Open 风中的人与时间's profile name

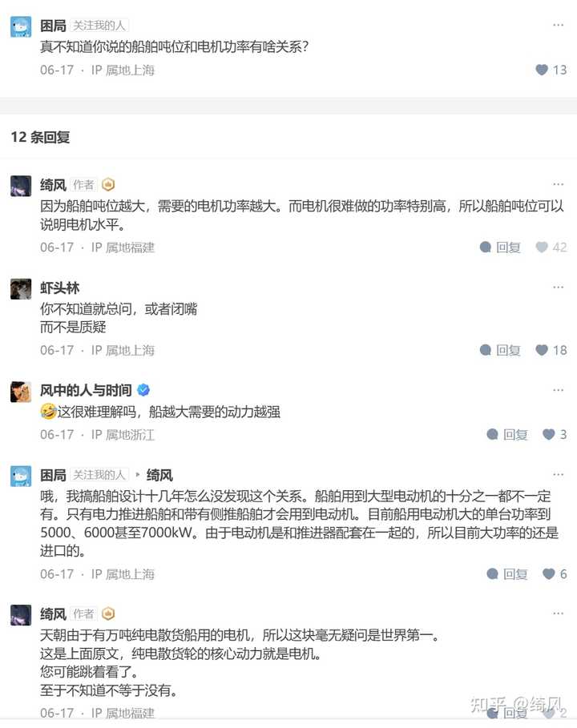point(86,390)
